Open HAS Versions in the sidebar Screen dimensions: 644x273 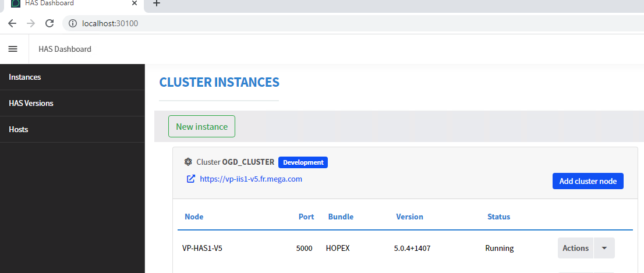[72, 104]
